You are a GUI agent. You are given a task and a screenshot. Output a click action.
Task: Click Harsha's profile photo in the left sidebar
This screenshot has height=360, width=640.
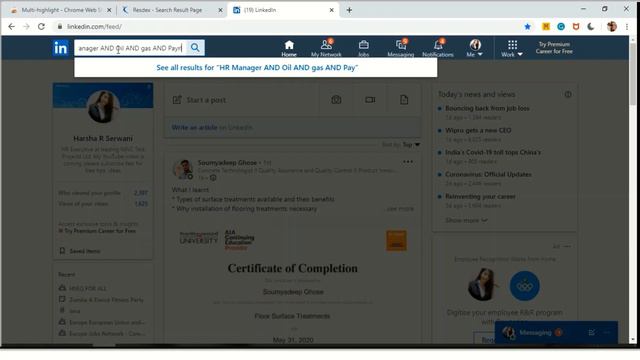click(x=103, y=107)
